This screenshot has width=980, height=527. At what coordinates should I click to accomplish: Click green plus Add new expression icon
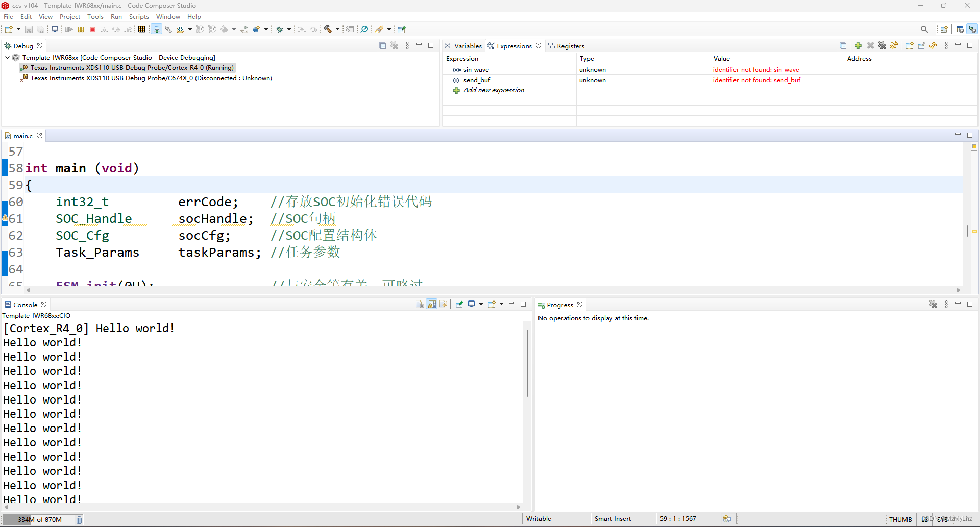(858, 46)
